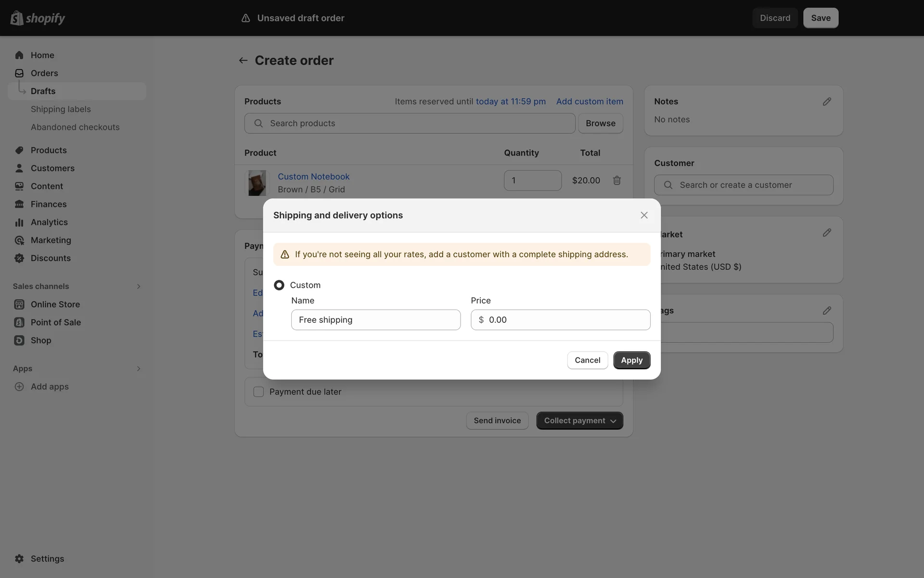
Task: Check the Payment due later checkbox
Action: (258, 392)
